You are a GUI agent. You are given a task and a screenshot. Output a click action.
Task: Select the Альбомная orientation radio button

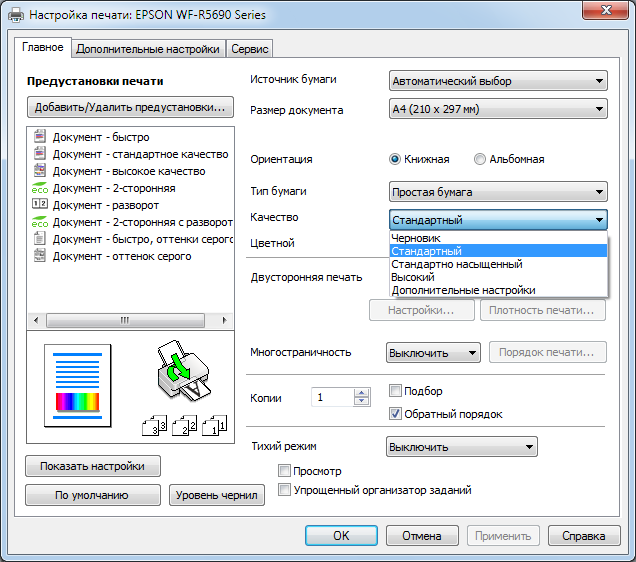pos(480,159)
